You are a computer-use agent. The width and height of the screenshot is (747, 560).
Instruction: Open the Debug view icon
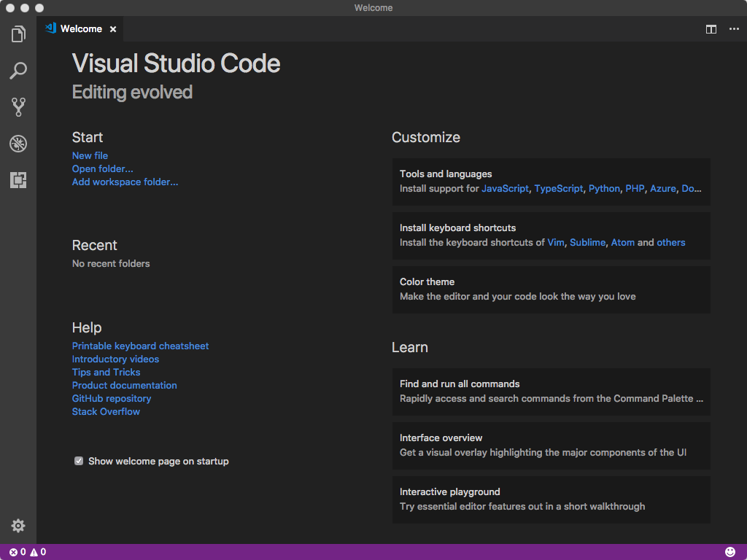pyautogui.click(x=18, y=144)
